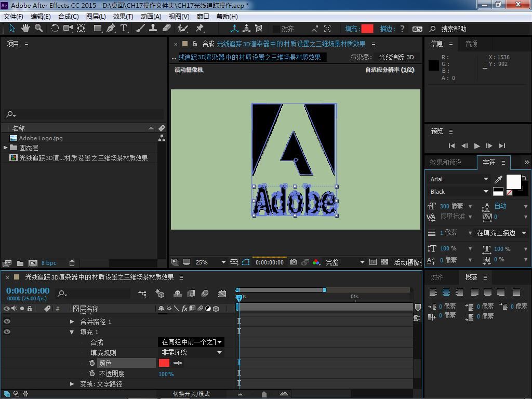The image size is (532, 399).
Task: Hide the 合并路径 1 item with its eye
Action: pyautogui.click(x=7, y=321)
